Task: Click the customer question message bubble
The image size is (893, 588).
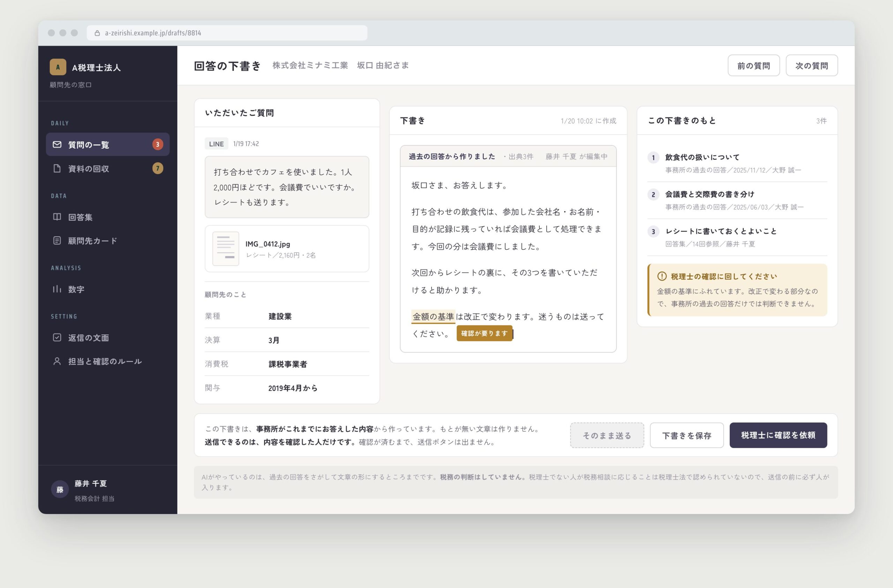Action: pos(287,187)
